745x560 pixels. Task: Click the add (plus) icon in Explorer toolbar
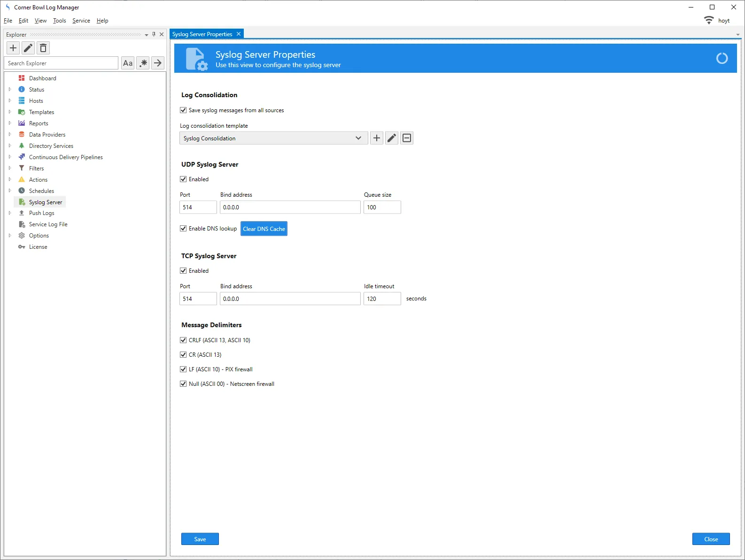coord(13,48)
